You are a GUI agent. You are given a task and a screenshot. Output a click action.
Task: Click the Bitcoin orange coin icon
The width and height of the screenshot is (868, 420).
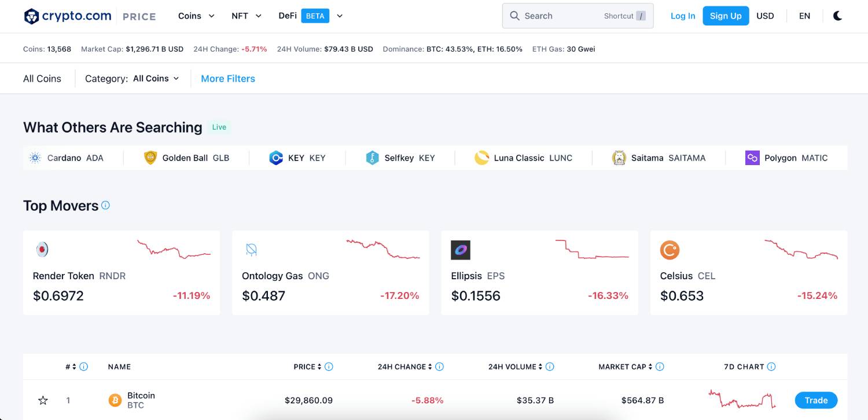[115, 400]
